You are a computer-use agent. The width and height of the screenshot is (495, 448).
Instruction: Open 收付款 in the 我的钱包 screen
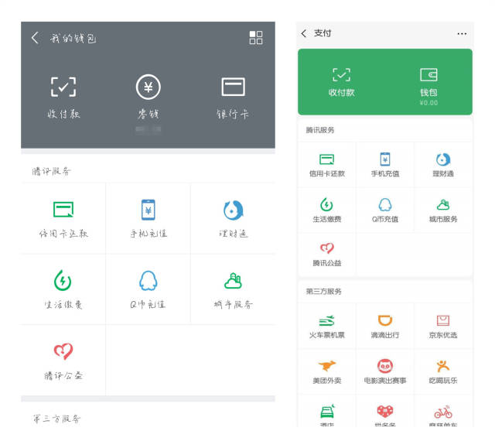(x=63, y=97)
